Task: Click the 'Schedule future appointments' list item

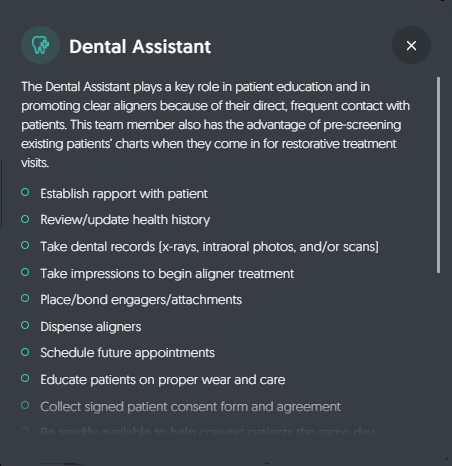Action: click(x=127, y=353)
